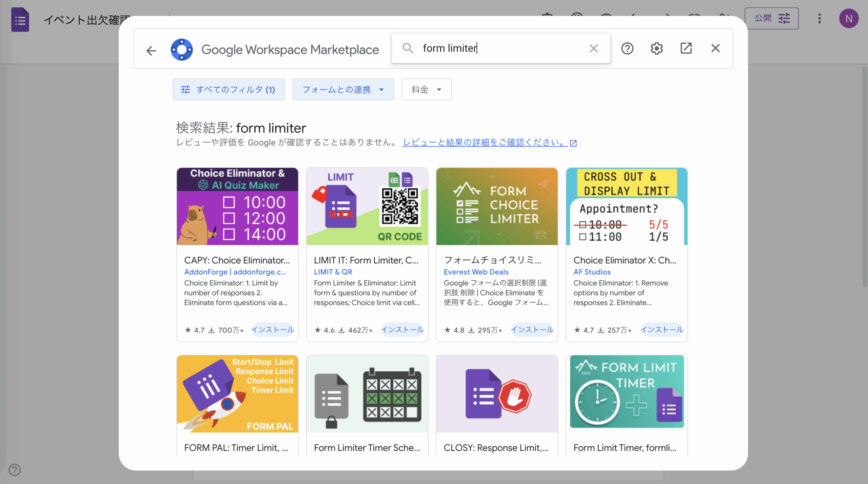Open the N account avatar
The image size is (868, 484).
point(849,18)
